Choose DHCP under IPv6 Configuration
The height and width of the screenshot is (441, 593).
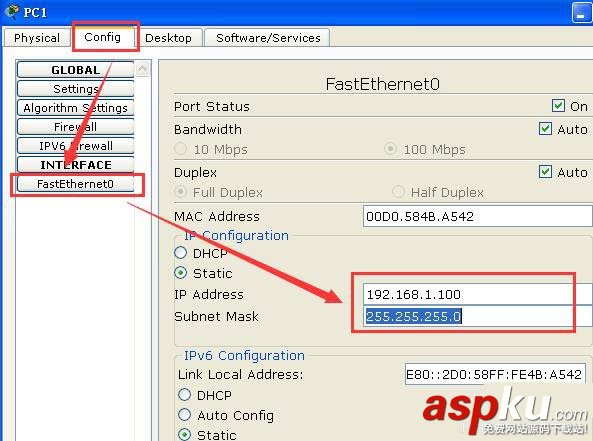point(184,394)
